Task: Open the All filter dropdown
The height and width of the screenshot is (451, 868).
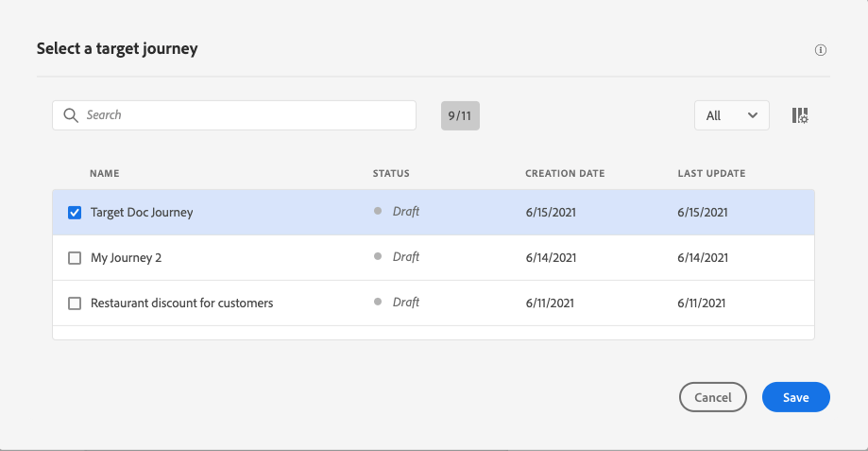Action: pyautogui.click(x=730, y=115)
